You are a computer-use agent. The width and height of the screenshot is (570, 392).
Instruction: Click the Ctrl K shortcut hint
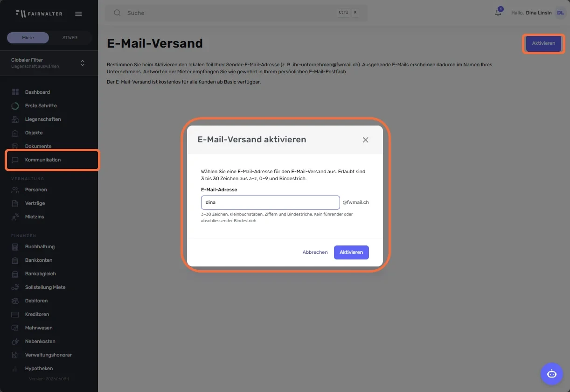(x=348, y=13)
